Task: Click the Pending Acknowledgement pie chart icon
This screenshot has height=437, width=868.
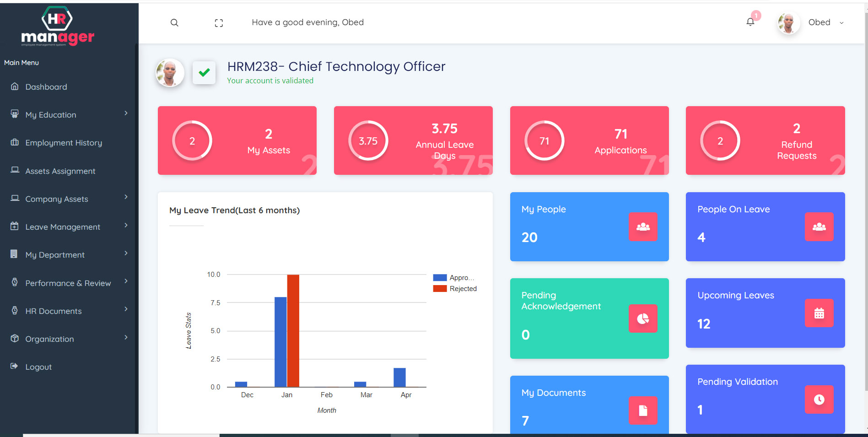Action: click(x=642, y=318)
